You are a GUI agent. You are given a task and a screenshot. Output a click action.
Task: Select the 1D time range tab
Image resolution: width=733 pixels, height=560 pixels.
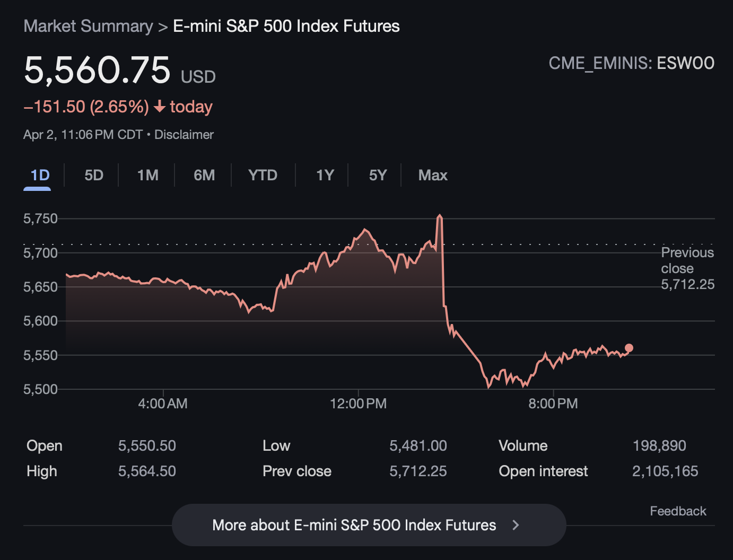point(40,175)
